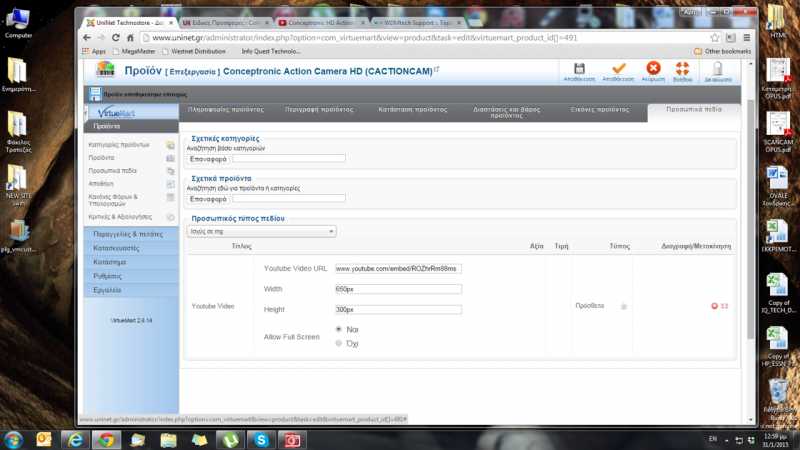The width and height of the screenshot is (800, 450).
Task: Select Ναι for Allow Full Screen
Action: [x=338, y=329]
